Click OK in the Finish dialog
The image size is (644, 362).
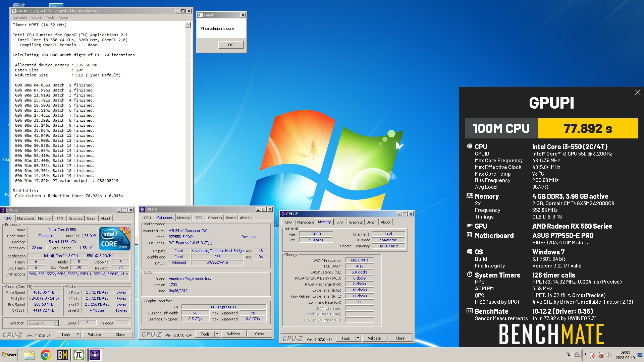pos(230,45)
